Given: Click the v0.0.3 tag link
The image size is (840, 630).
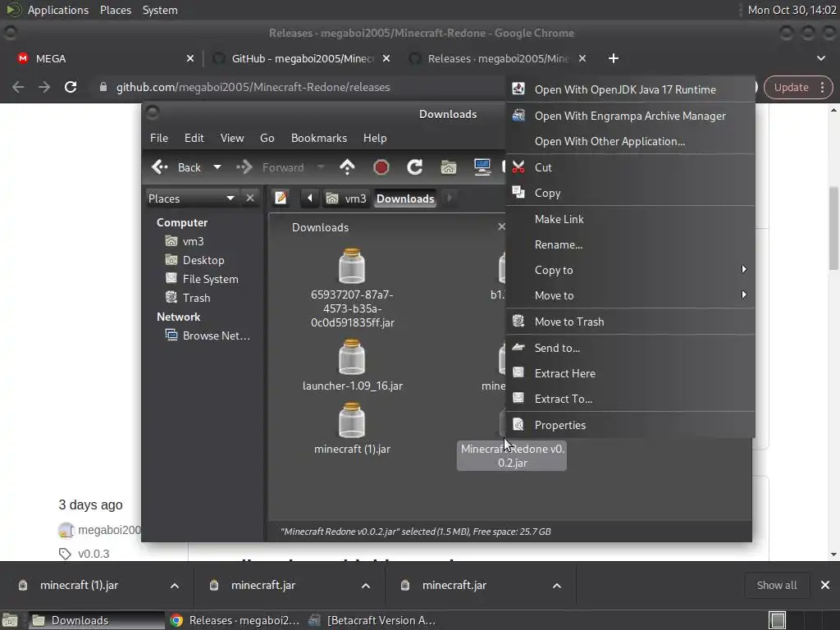Looking at the screenshot, I should pos(94,554).
